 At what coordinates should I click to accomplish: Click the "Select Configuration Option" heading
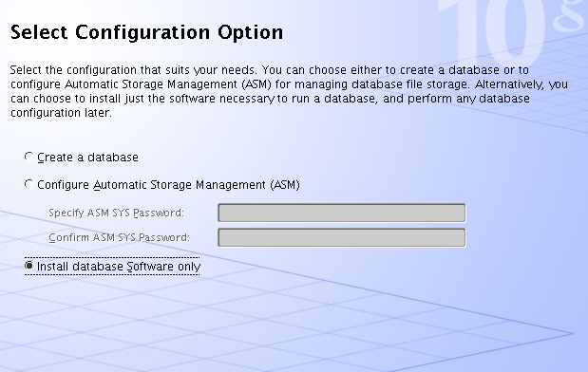(146, 32)
